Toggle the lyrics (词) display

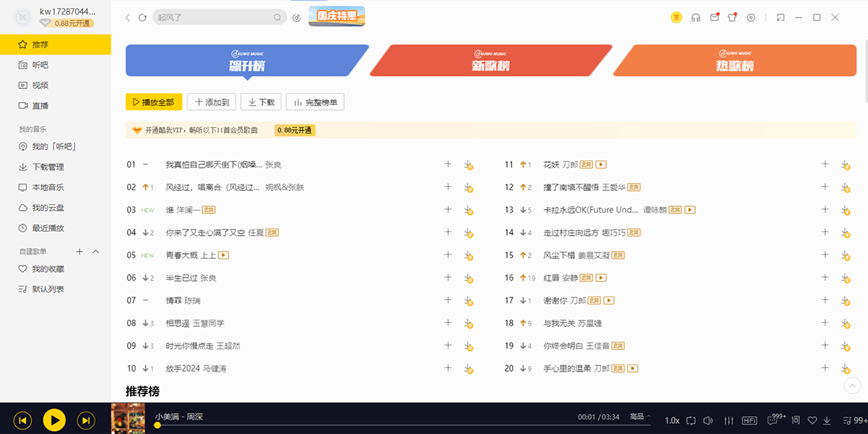point(796,420)
